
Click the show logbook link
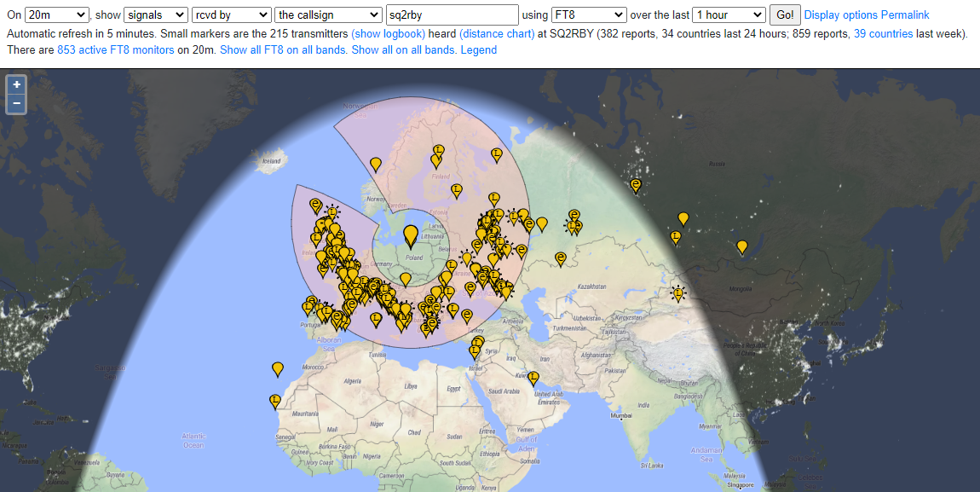pos(388,34)
